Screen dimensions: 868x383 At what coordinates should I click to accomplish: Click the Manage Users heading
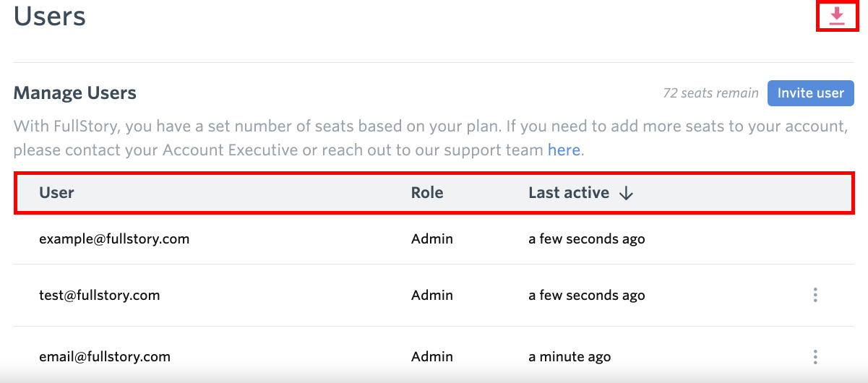click(x=75, y=93)
